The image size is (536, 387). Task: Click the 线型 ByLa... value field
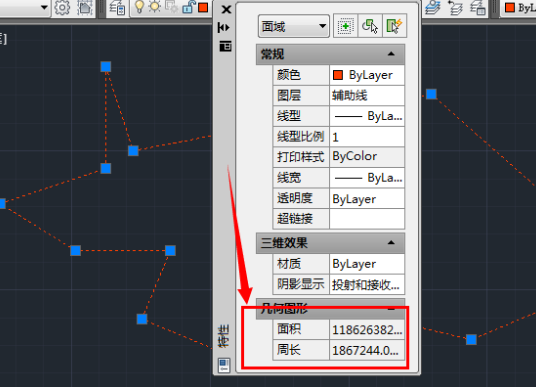367,116
